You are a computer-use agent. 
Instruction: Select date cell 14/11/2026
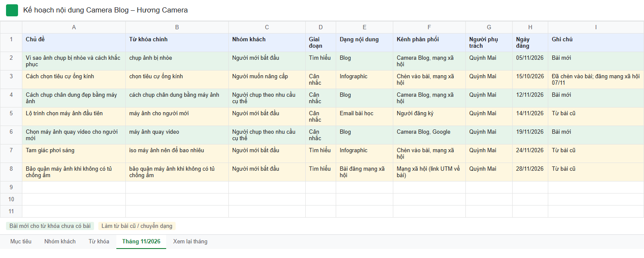pos(530,117)
